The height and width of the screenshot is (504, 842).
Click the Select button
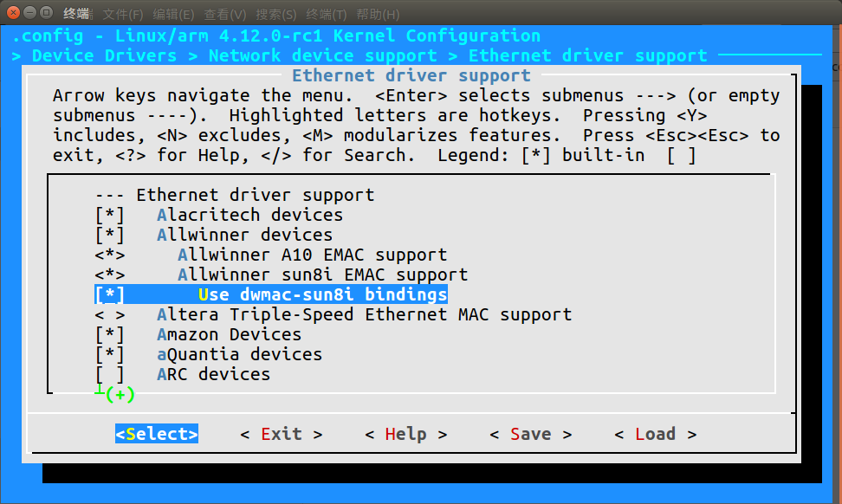[157, 434]
